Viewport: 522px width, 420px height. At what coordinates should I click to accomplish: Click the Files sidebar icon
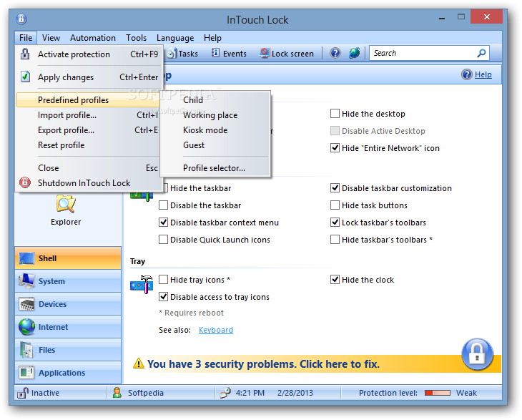pos(26,350)
